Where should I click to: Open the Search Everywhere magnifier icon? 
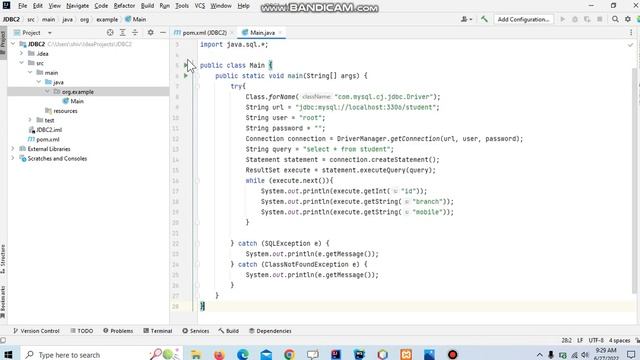point(615,19)
